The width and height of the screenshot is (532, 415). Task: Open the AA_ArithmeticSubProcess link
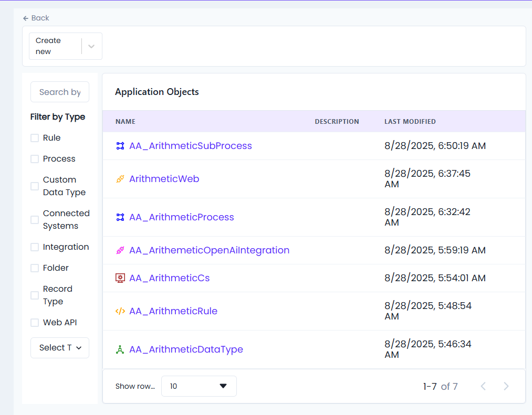tap(191, 146)
